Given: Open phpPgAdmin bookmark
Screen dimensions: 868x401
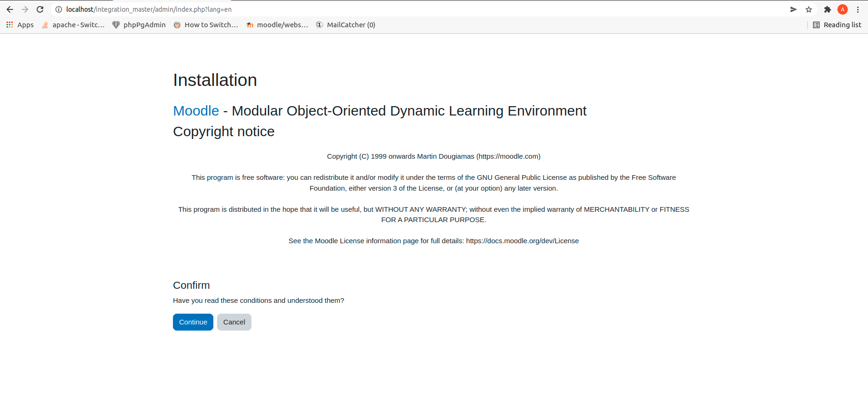Looking at the screenshot, I should click(x=139, y=25).
